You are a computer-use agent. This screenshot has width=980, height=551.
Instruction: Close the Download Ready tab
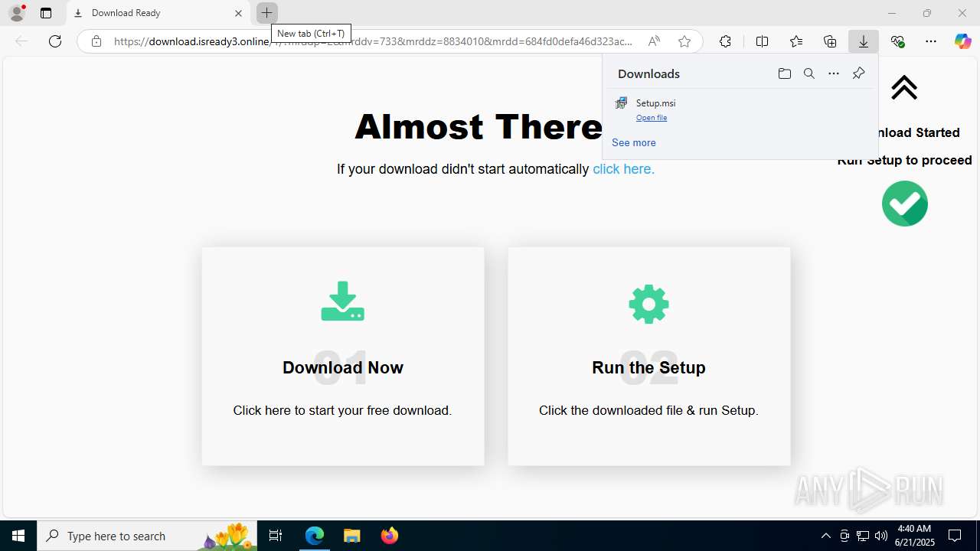238,13
